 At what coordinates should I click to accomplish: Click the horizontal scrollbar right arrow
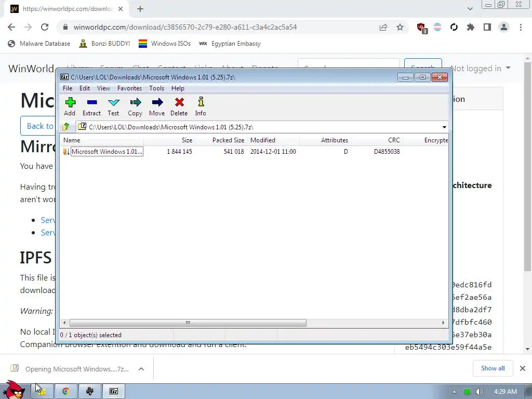coord(443,323)
